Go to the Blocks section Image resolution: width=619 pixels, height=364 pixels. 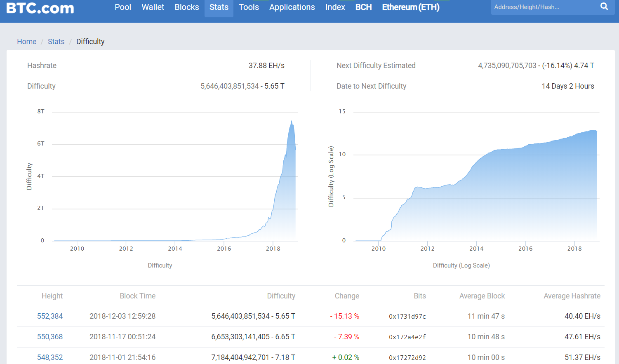(186, 7)
